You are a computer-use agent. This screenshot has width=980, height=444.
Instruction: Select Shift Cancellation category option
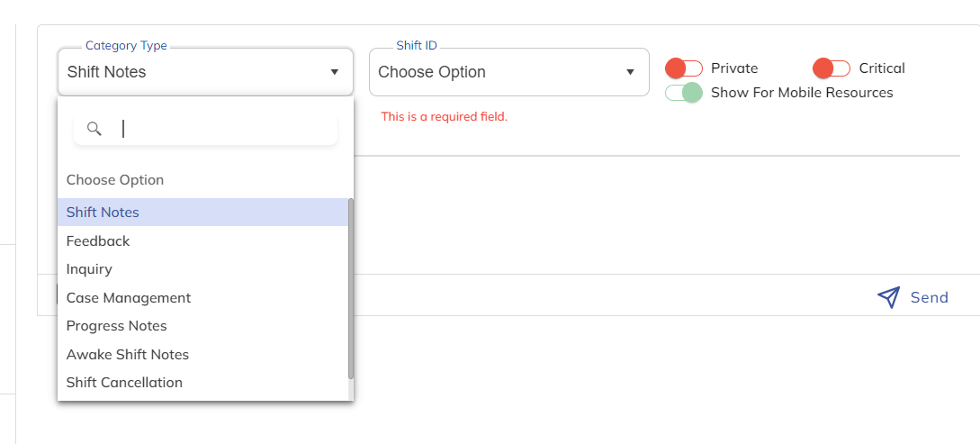click(x=124, y=383)
